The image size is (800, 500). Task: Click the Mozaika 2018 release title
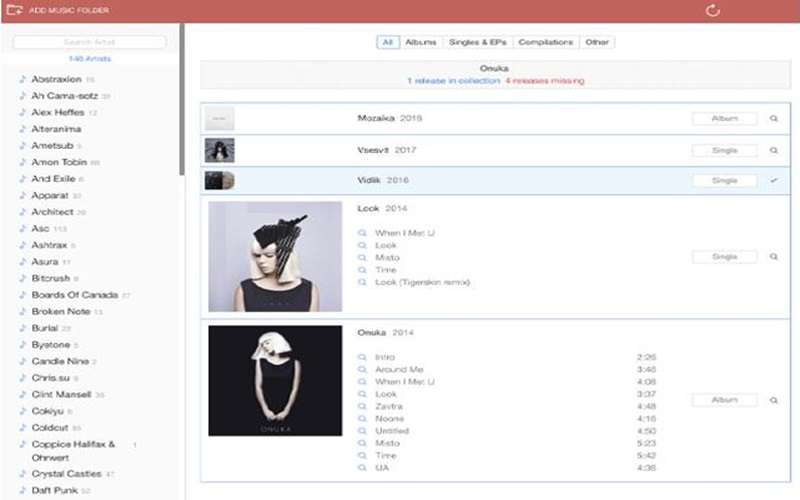(390, 118)
